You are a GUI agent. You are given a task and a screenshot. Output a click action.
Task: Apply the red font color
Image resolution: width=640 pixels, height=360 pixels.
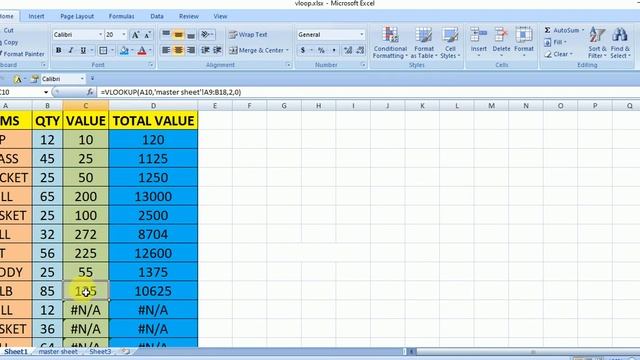pyautogui.click(x=142, y=51)
